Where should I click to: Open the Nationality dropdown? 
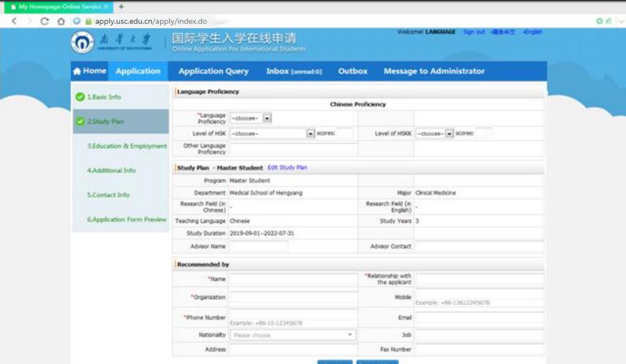pyautogui.click(x=350, y=335)
